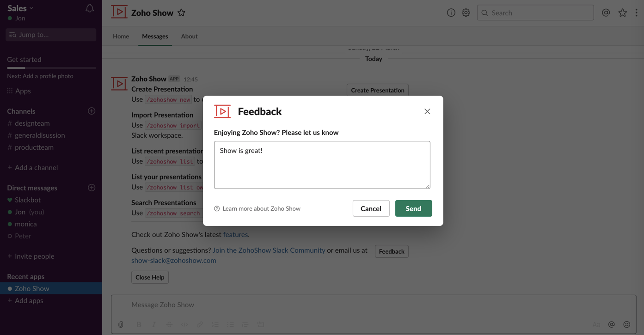The height and width of the screenshot is (335, 644).
Task: Click Recent apps section header
Action: coord(26,277)
